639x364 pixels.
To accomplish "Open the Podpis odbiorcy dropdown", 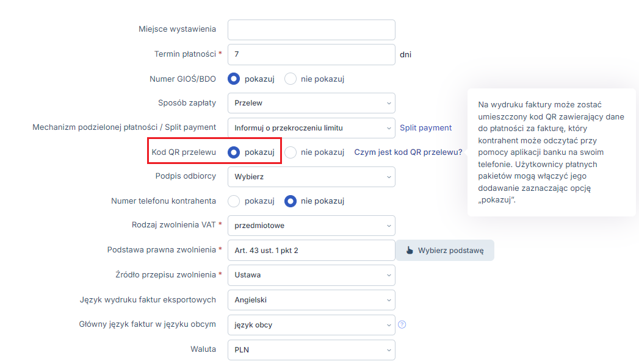I will coord(311,177).
